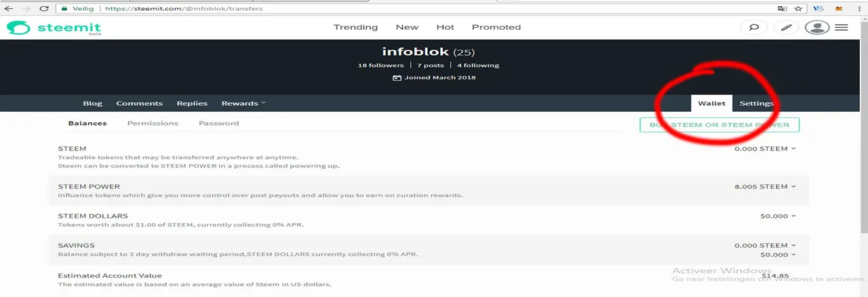The image size is (868, 297).
Task: Click the STEEM POWER heading
Action: coord(89,186)
